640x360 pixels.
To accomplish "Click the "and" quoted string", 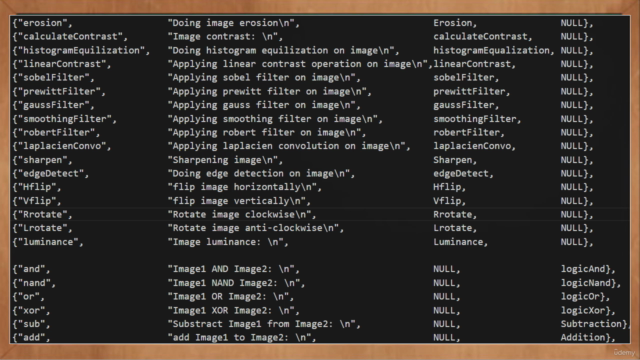I will 31,269.
